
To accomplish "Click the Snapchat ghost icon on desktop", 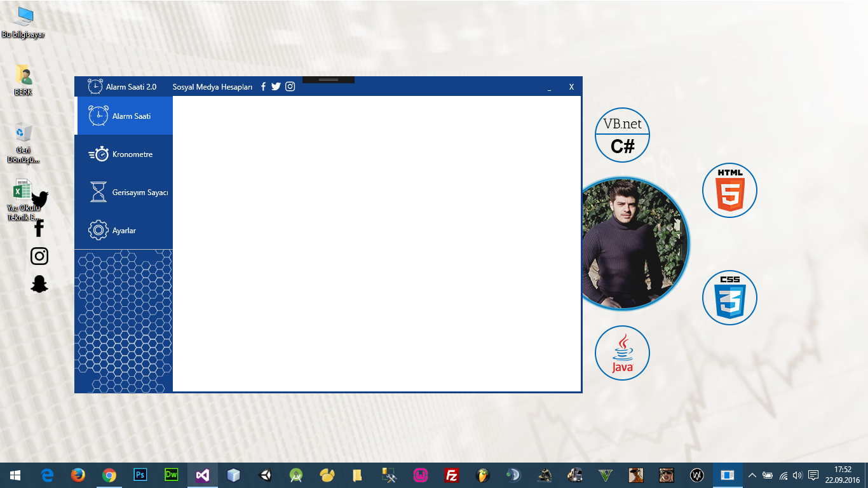I will coord(39,284).
